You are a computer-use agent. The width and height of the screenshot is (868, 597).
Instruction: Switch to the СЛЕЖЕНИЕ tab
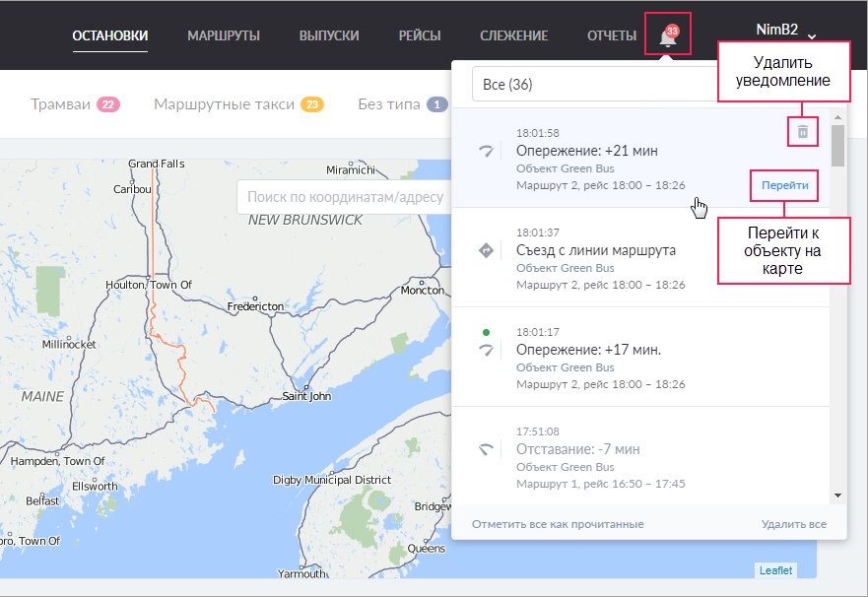click(x=513, y=36)
